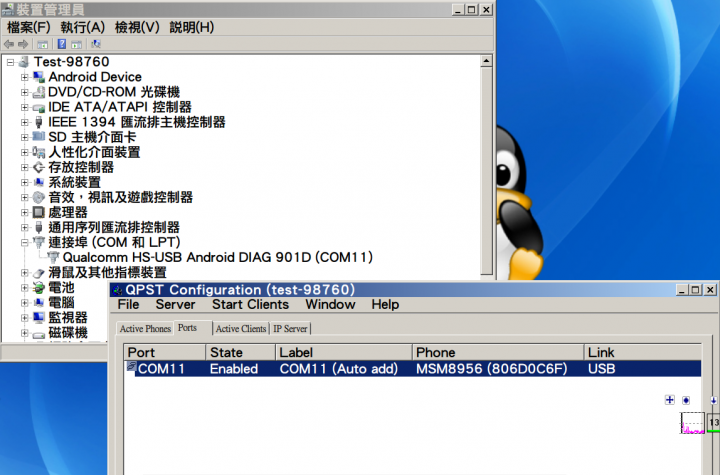
Task: Click the scan for hardware changes icon
Action: tap(96, 44)
